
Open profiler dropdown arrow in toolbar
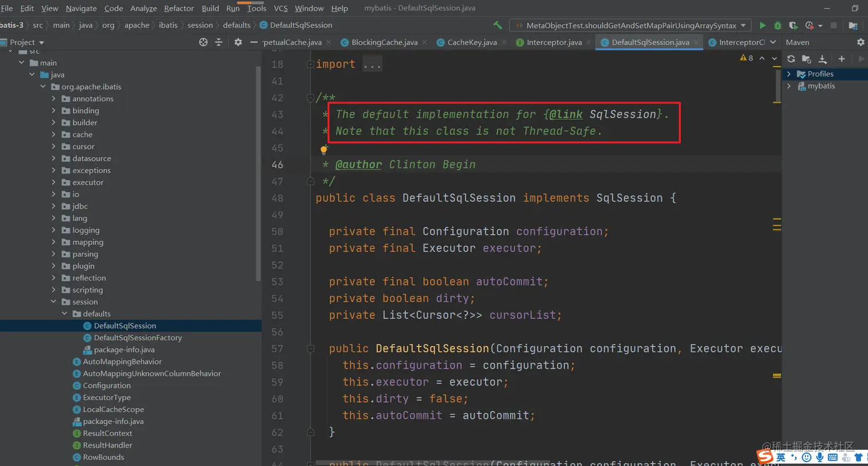pyautogui.click(x=820, y=25)
